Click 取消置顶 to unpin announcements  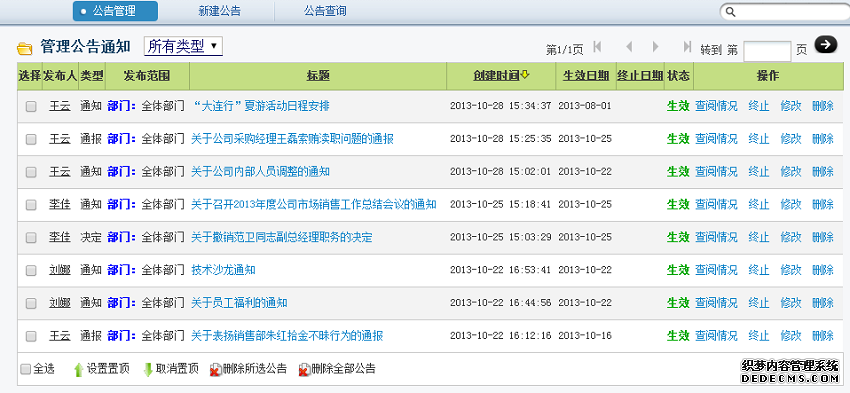[x=177, y=369]
